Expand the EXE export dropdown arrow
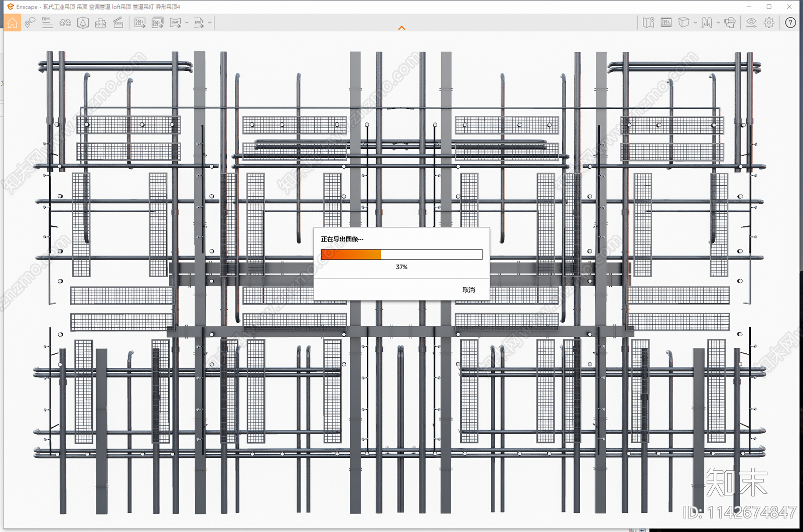The height and width of the screenshot is (532, 803). tap(210, 23)
